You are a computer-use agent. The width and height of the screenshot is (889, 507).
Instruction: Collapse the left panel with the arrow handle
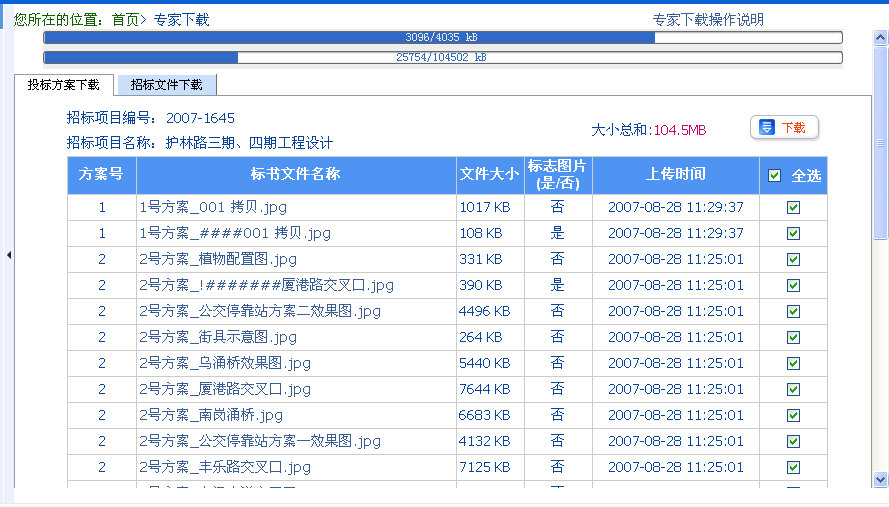tap(9, 255)
